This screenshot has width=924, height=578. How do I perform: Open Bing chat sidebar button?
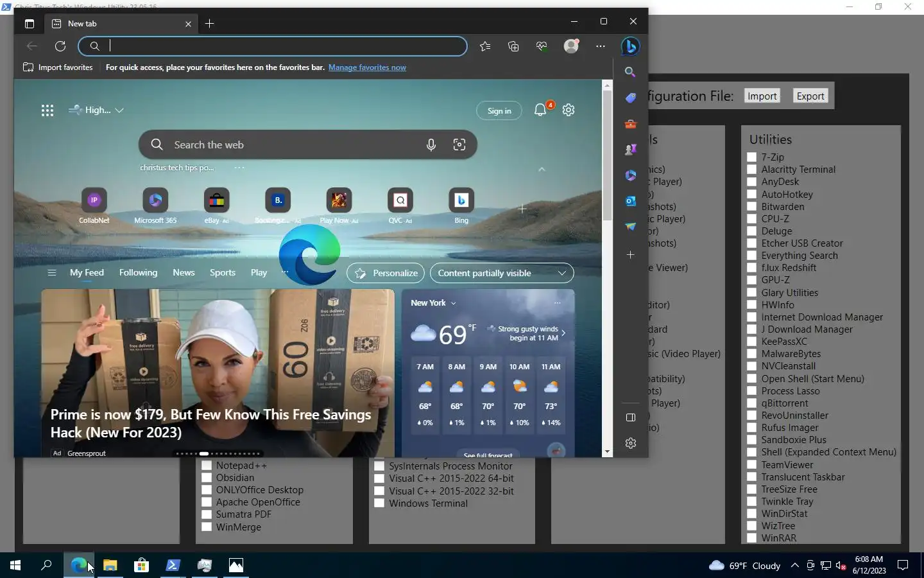[x=630, y=46]
